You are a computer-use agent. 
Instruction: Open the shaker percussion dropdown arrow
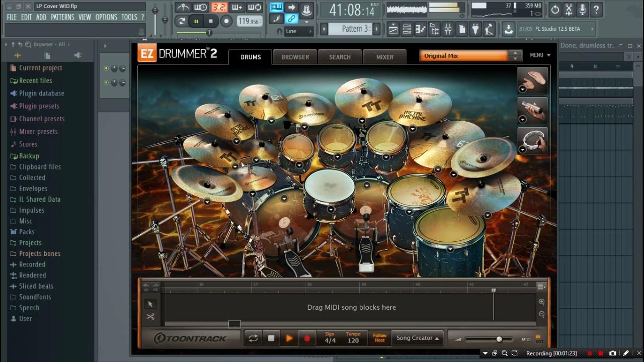click(x=522, y=119)
